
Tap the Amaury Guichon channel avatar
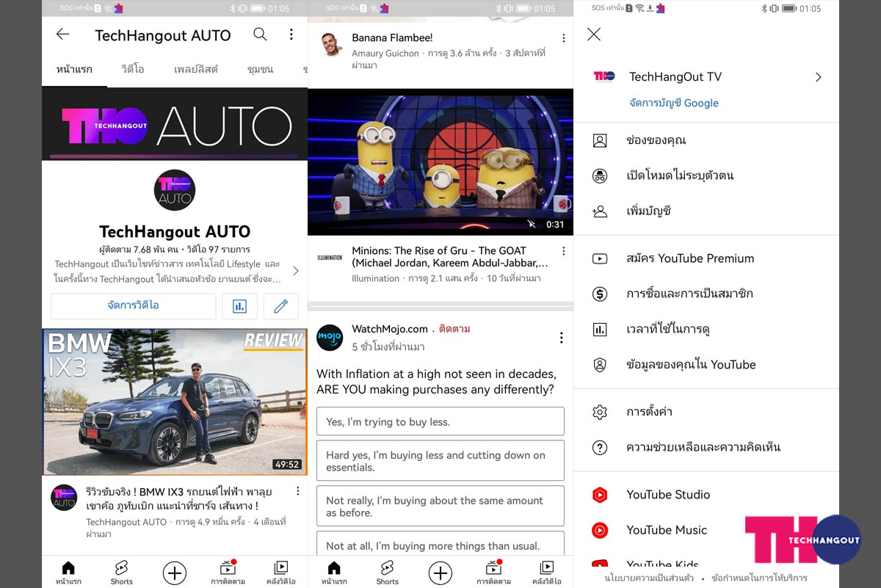(x=333, y=44)
